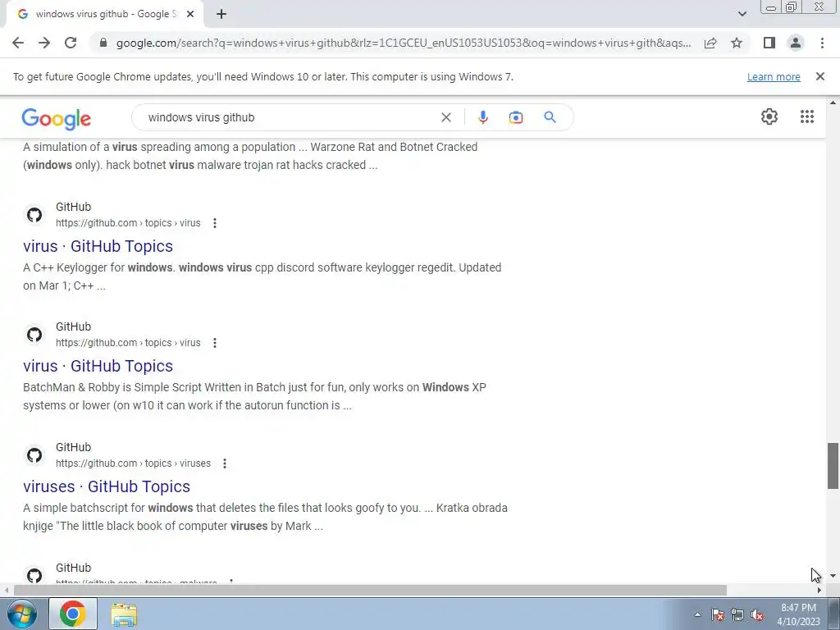The height and width of the screenshot is (630, 840).
Task: Open Google quick settings gear
Action: (x=769, y=116)
